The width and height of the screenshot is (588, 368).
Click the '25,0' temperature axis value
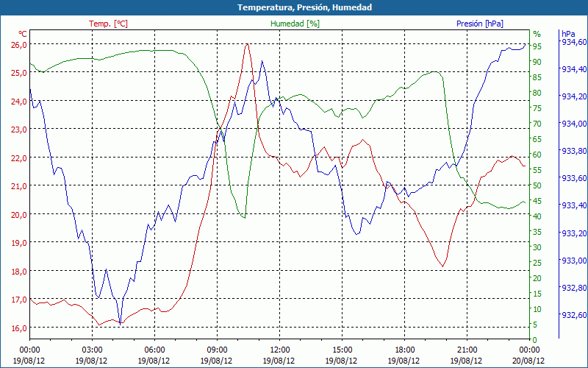(19, 73)
